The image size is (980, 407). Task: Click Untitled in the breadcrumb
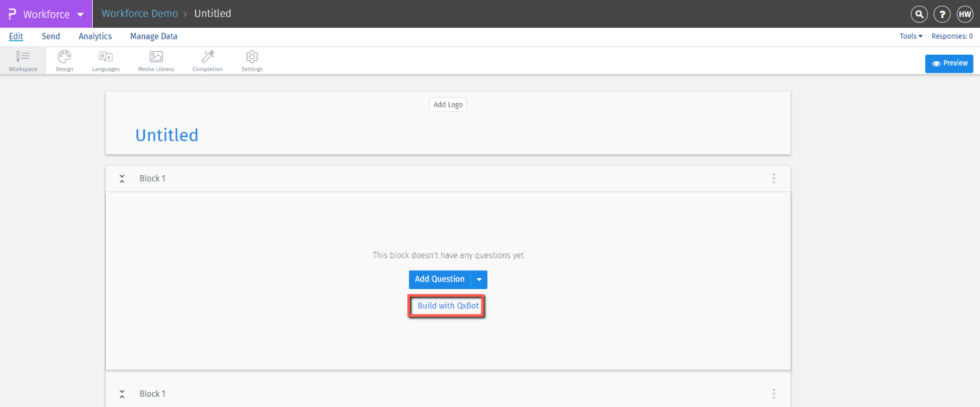(213, 14)
